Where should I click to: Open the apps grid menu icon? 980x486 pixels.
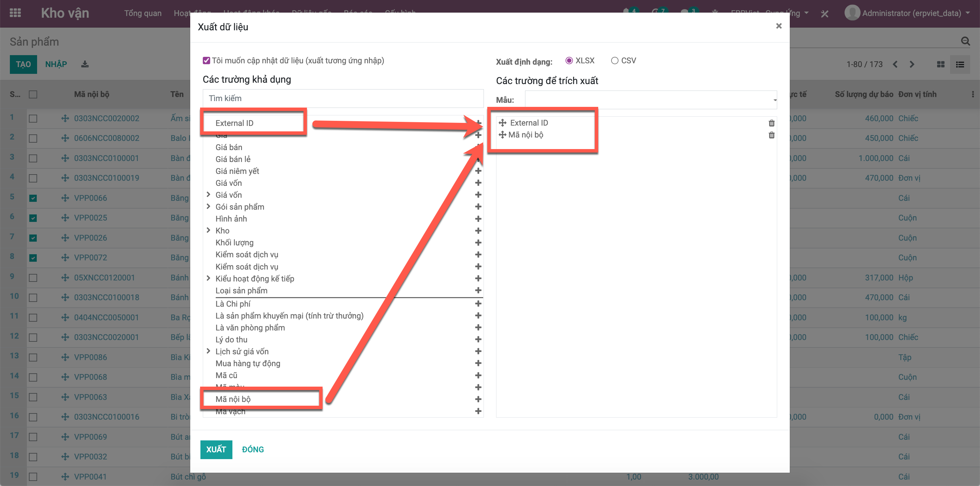click(15, 13)
